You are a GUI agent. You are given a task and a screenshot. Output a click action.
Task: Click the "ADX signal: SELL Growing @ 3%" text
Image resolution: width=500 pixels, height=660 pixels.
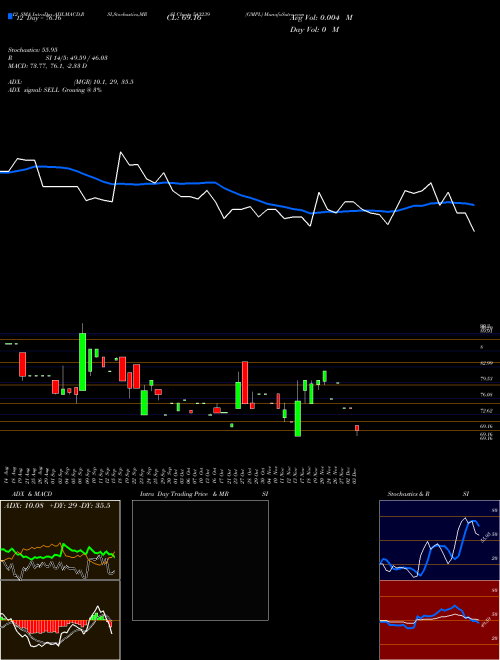coord(55,90)
